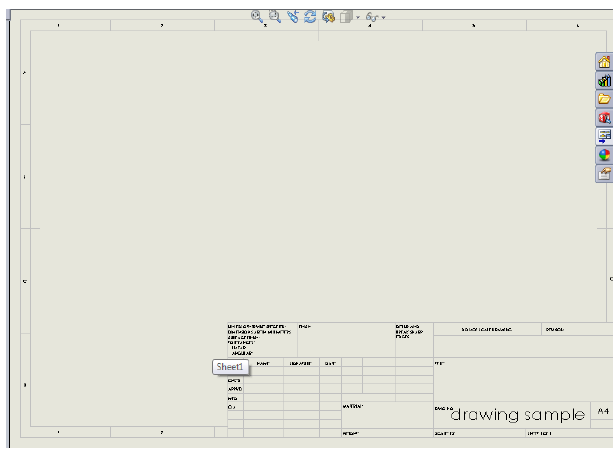
Task: Click the Display Style cube icon
Action: point(346,17)
